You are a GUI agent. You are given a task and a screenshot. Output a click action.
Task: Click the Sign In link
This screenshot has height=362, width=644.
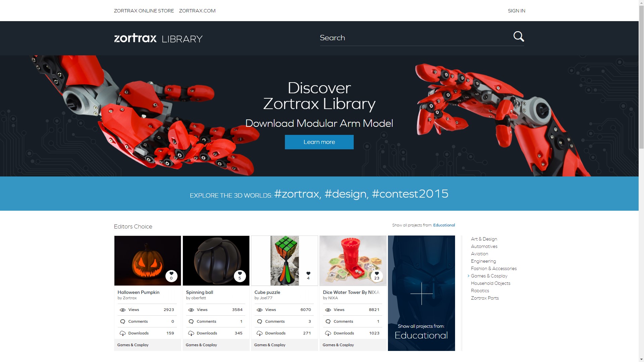(x=516, y=11)
